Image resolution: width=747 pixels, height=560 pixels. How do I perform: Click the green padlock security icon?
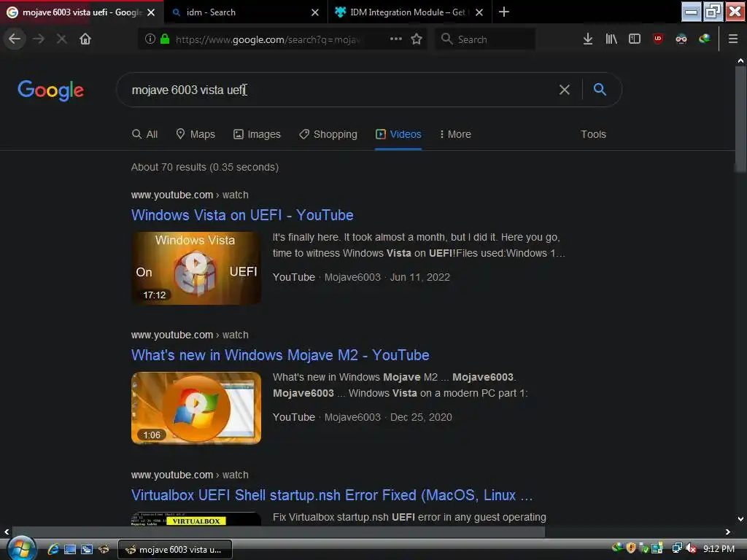pyautogui.click(x=165, y=39)
